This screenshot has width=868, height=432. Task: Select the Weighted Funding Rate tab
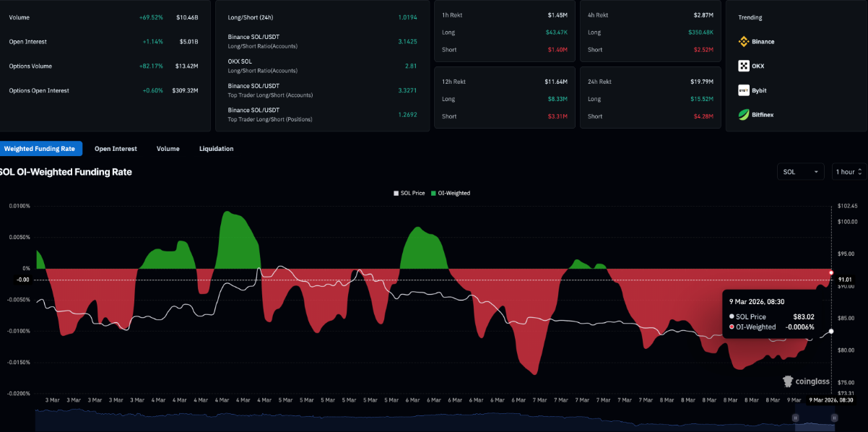(40, 149)
